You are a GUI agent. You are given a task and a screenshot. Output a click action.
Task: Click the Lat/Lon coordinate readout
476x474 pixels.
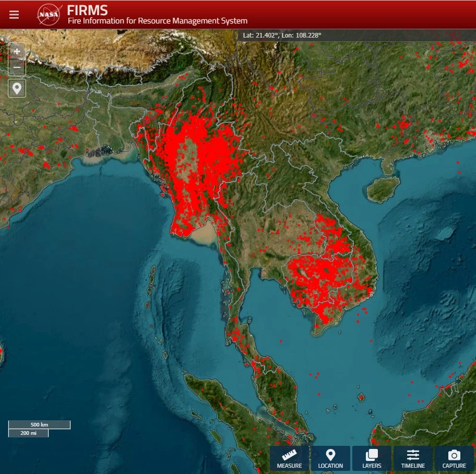pyautogui.click(x=282, y=35)
